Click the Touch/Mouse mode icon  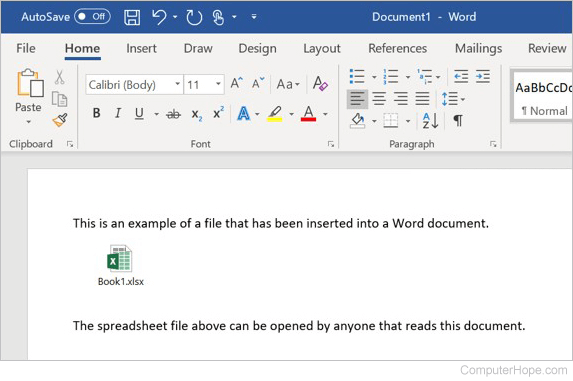218,17
